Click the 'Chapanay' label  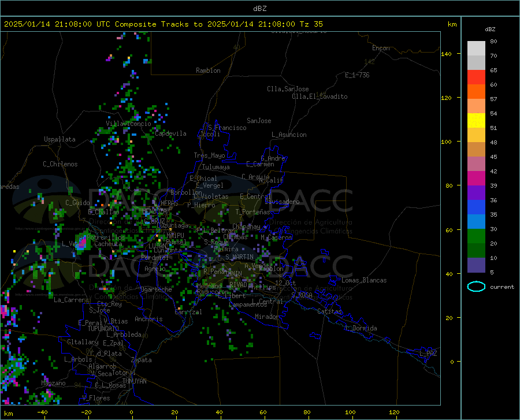(x=246, y=226)
